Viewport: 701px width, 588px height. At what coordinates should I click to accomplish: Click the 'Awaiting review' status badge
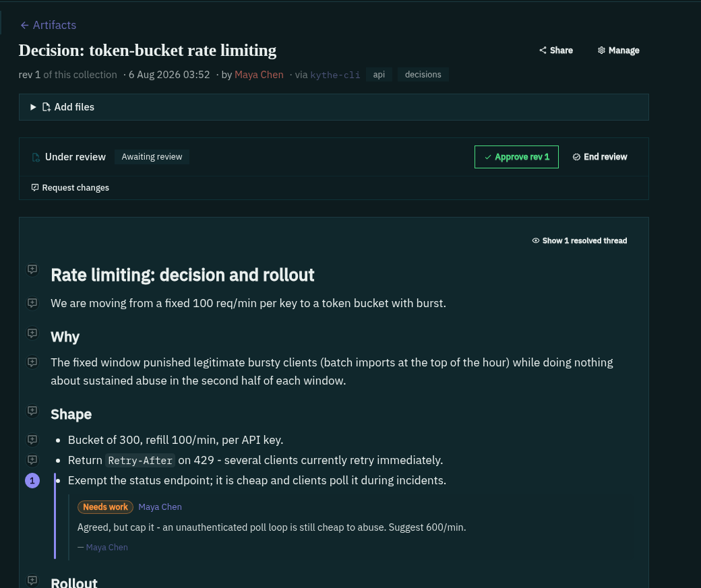coord(152,157)
